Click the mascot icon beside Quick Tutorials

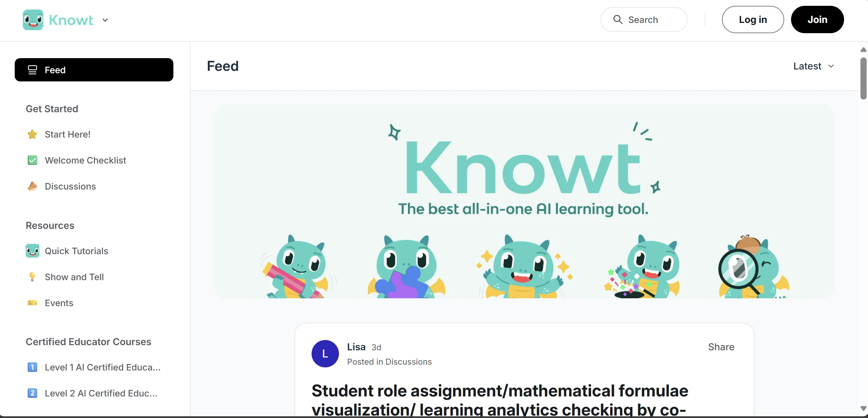32,251
